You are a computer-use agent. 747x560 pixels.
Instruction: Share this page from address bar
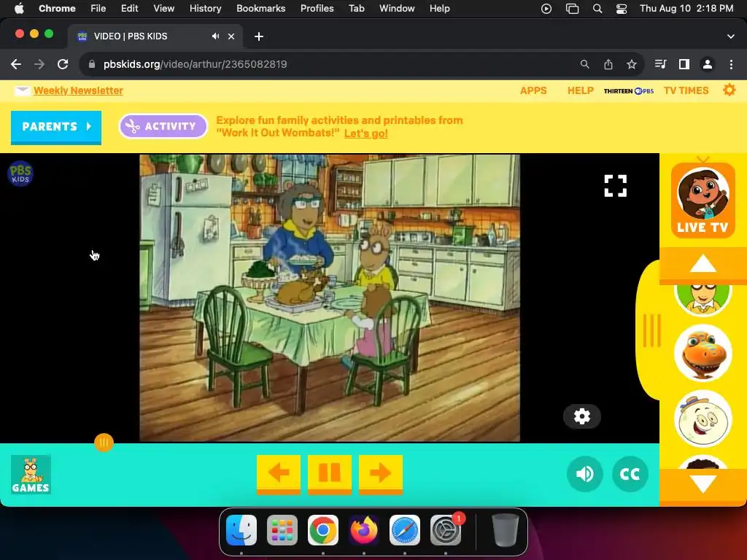pos(608,64)
